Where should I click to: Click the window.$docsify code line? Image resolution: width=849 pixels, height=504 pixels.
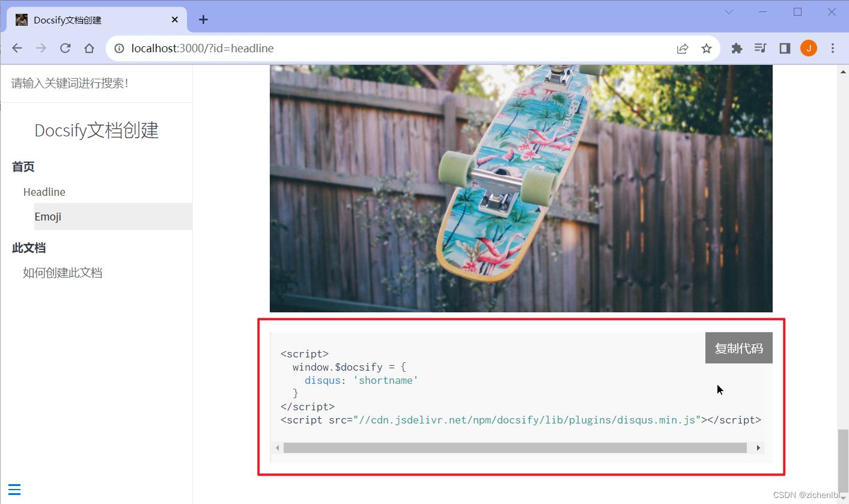point(349,367)
